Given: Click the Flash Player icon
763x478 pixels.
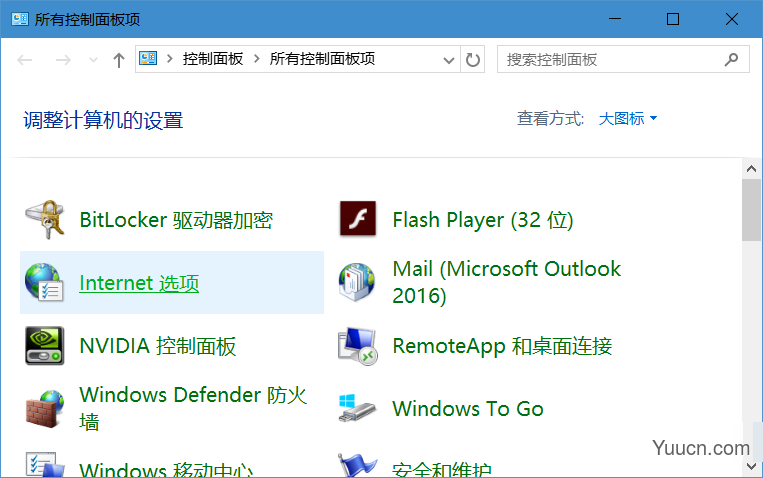Looking at the screenshot, I should pos(358,219).
